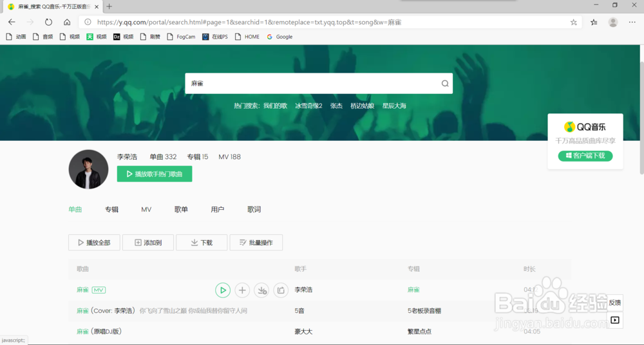
Task: Search hot keyword 我们的歌
Action: pos(275,106)
